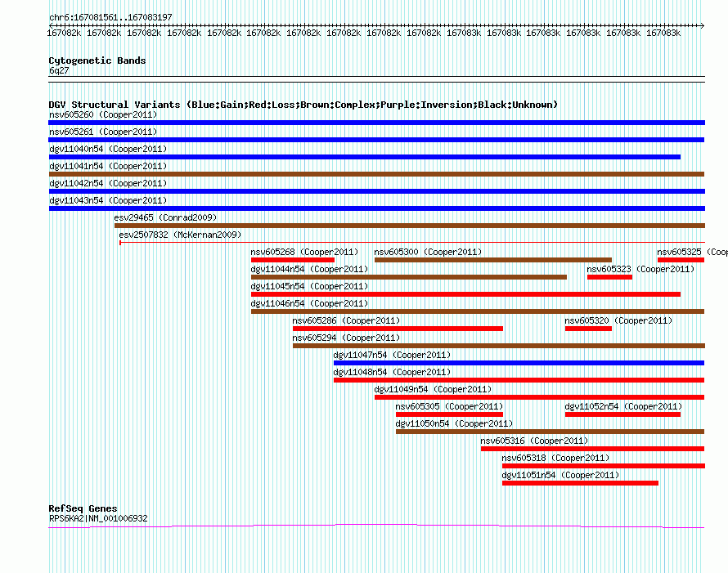The width and height of the screenshot is (728, 573).
Task: Open the nsv605294 (Cooper2011) label
Action: click(346, 338)
